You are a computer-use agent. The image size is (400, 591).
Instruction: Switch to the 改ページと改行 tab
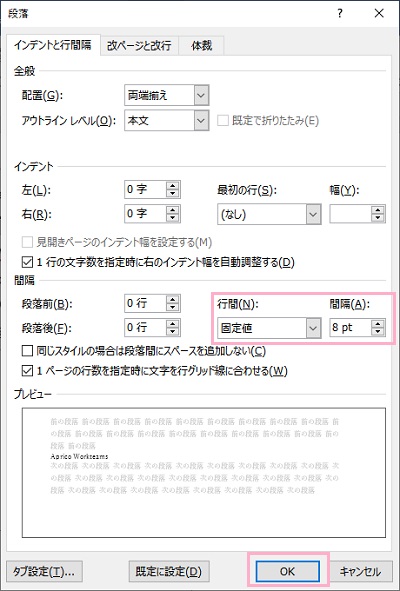point(139,46)
